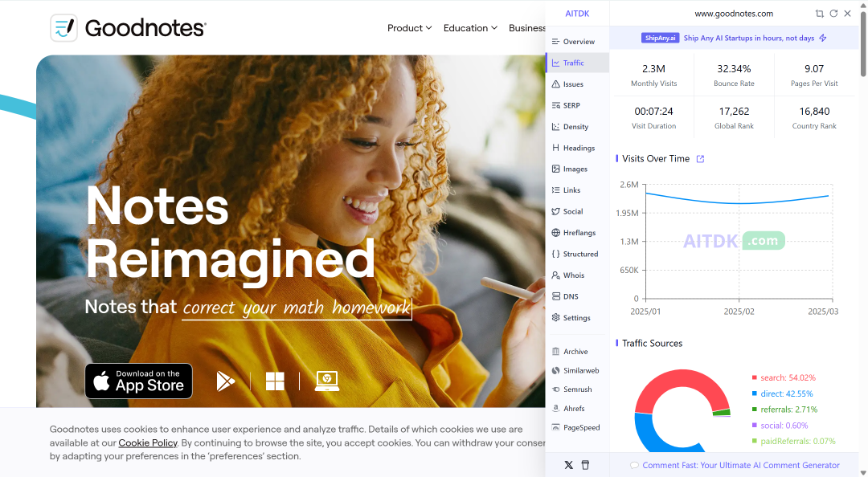Expand the Product dropdown menu
This screenshot has width=868, height=477.
click(409, 27)
